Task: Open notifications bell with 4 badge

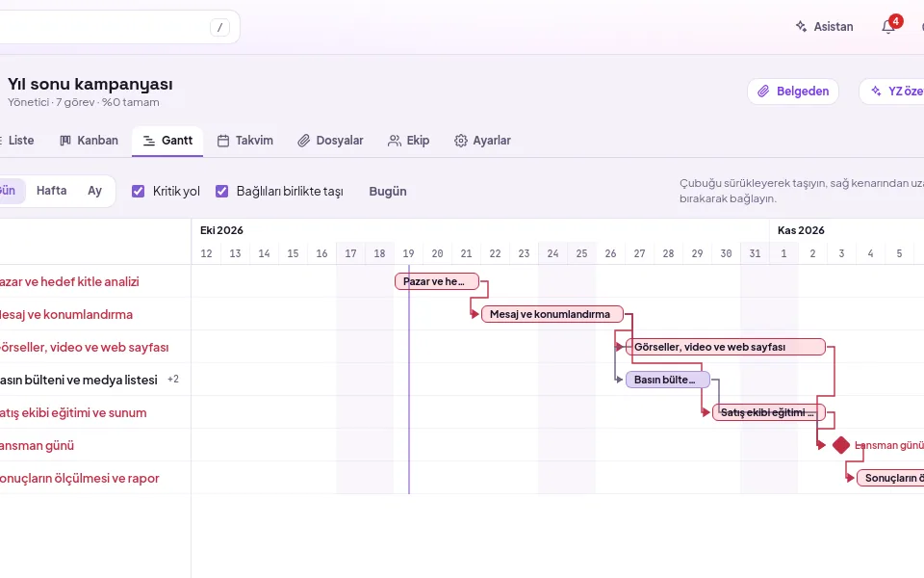Action: [888, 27]
